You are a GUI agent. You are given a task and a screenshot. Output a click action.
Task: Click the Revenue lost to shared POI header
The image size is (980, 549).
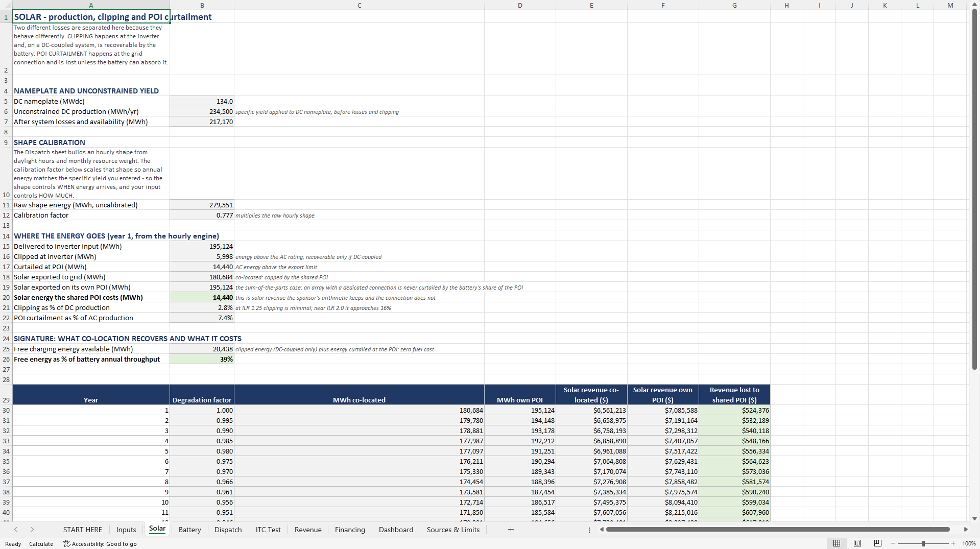(x=734, y=395)
